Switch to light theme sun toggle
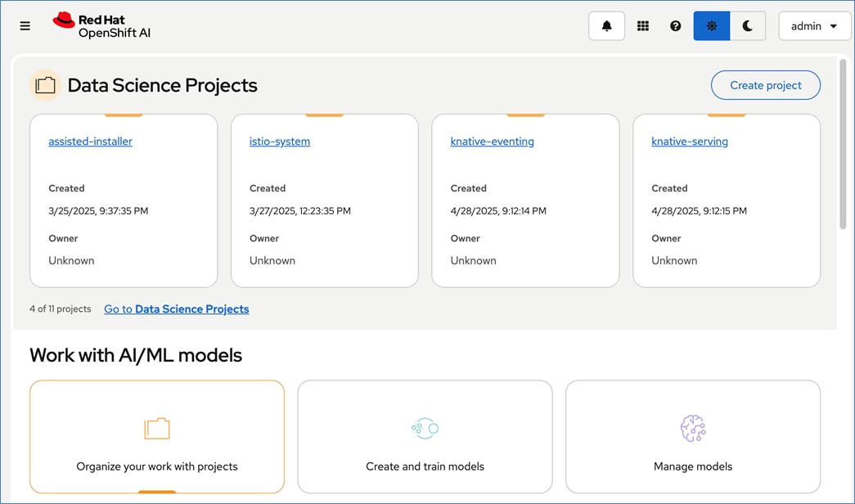 712,25
